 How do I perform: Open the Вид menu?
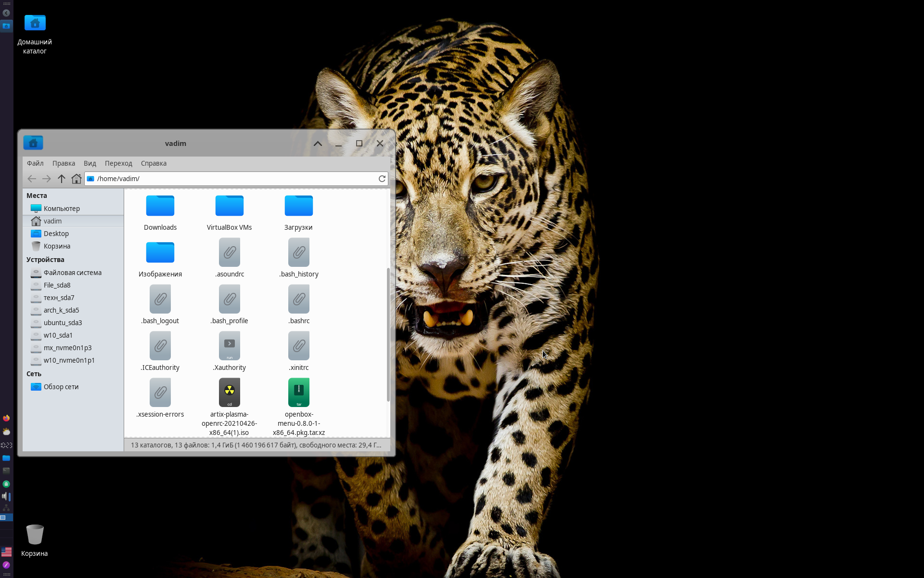90,163
